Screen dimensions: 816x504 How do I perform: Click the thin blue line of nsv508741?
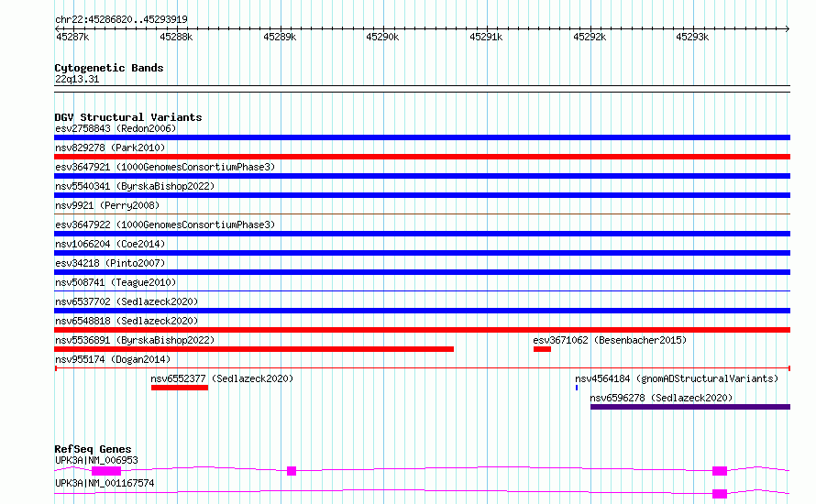[x=422, y=290]
